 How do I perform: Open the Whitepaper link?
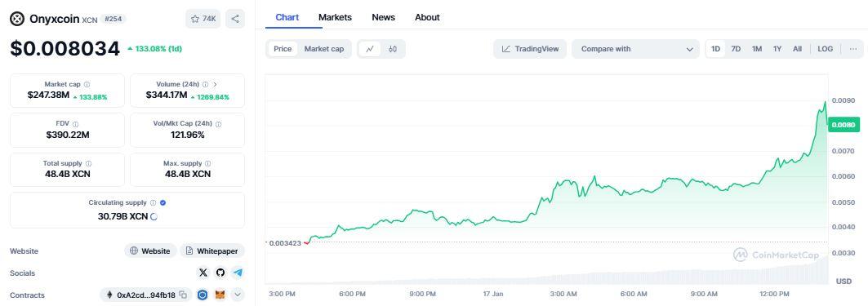tap(212, 251)
